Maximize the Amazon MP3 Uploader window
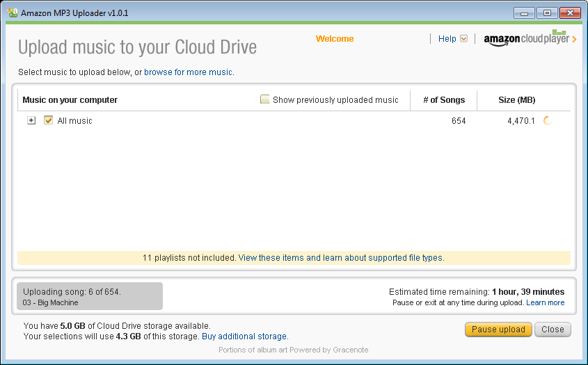This screenshot has height=365, width=588. coord(547,13)
